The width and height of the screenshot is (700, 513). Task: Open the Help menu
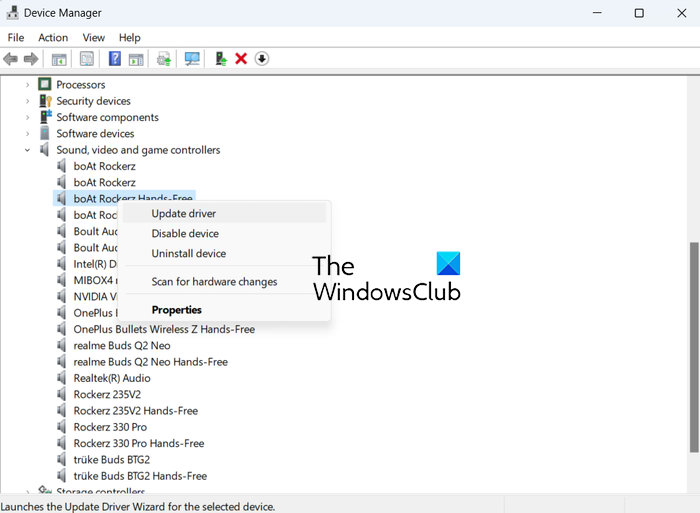tap(129, 38)
